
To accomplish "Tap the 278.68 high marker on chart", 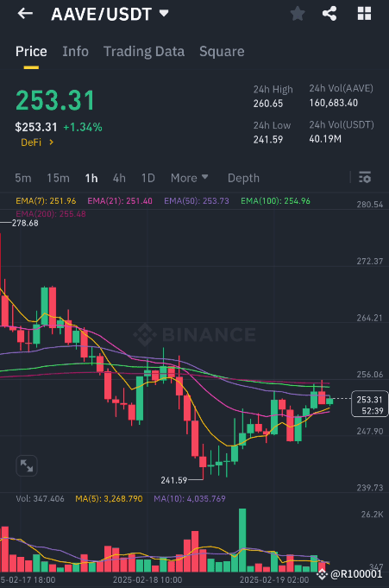I will coord(25,223).
